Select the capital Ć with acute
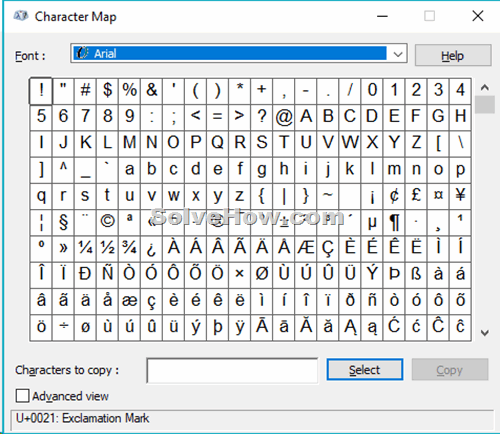Image resolution: width=500 pixels, height=434 pixels. tap(394, 327)
